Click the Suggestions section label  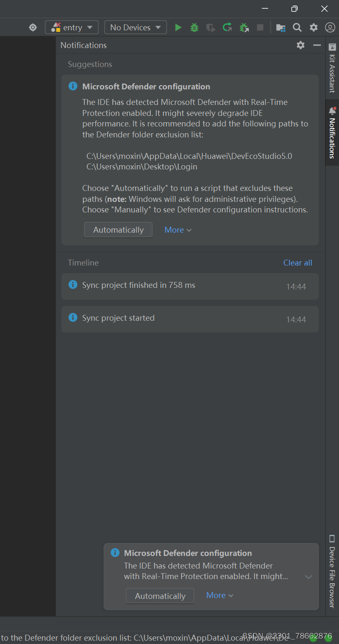pos(90,64)
